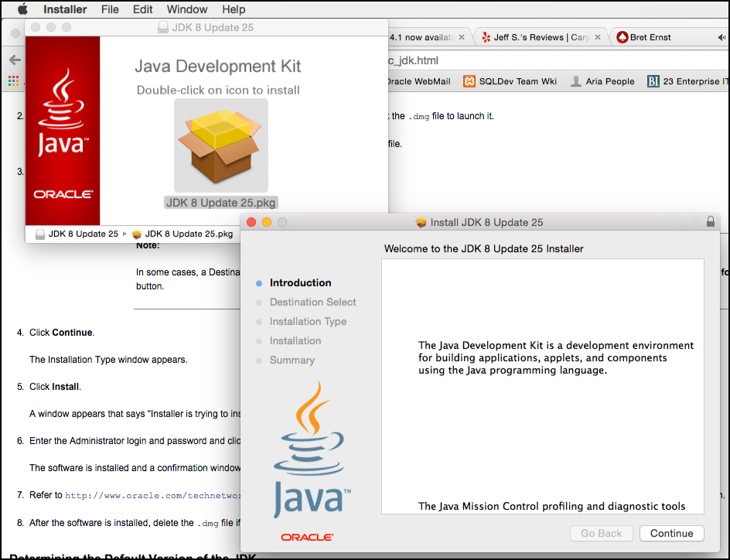Viewport: 730px width, 560px height.
Task: Mute the Bret Ernst tab via its speaker icon
Action: [x=720, y=36]
